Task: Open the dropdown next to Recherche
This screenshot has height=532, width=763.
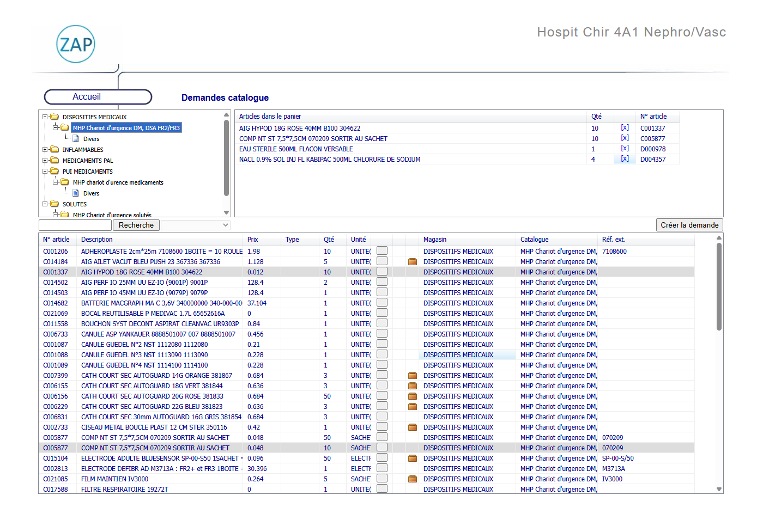Action: (196, 225)
